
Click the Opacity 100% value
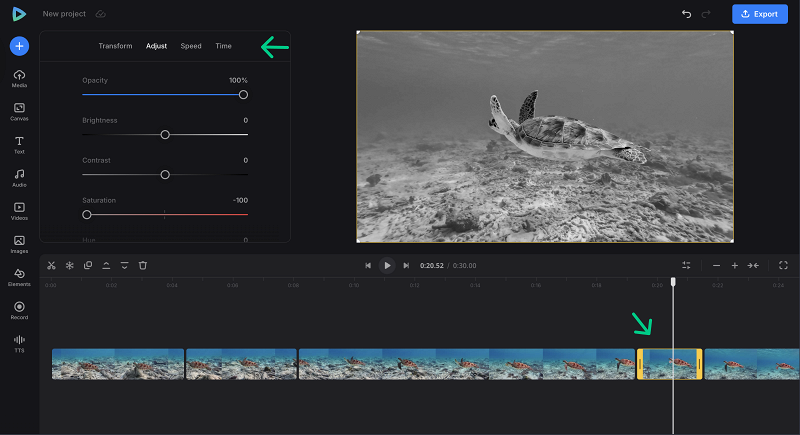[238, 80]
